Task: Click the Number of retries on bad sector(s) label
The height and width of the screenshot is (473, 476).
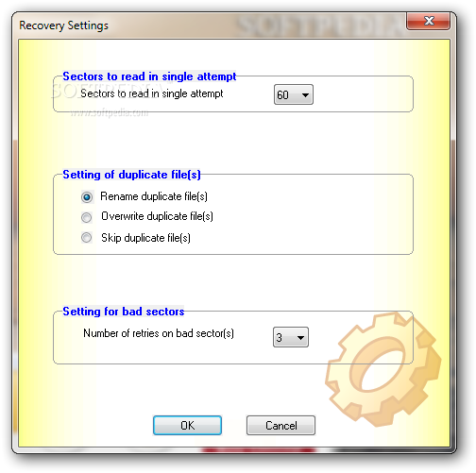Action: point(159,333)
